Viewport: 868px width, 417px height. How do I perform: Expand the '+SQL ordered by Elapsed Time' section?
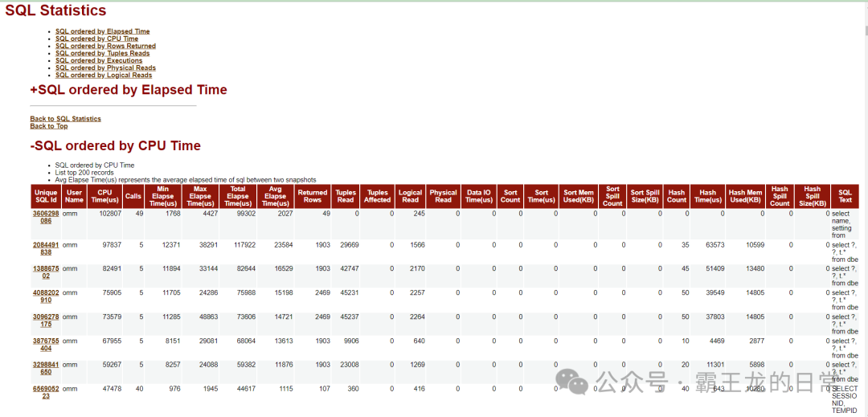[x=129, y=90]
